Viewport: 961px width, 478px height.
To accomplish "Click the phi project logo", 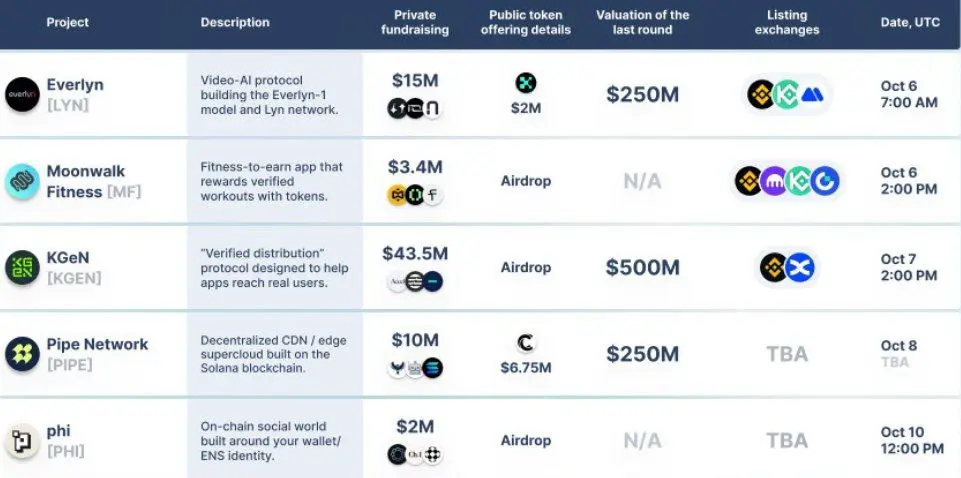I will pos(22,440).
